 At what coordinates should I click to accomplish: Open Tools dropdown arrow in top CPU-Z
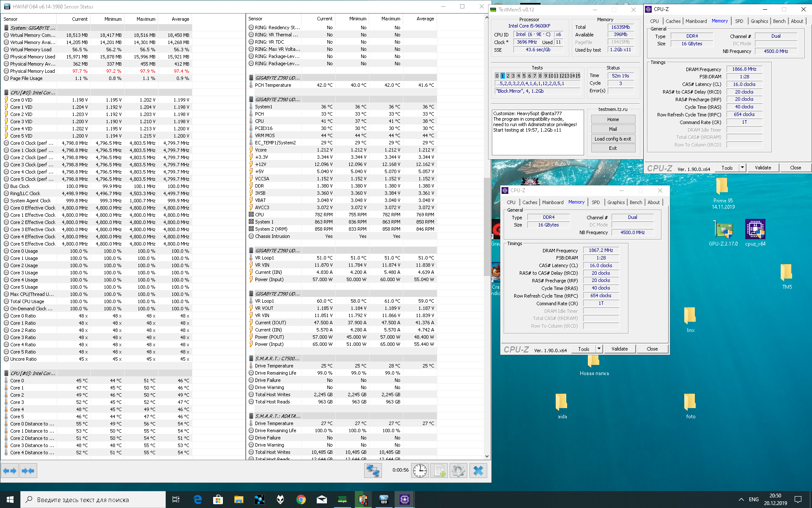(x=742, y=168)
